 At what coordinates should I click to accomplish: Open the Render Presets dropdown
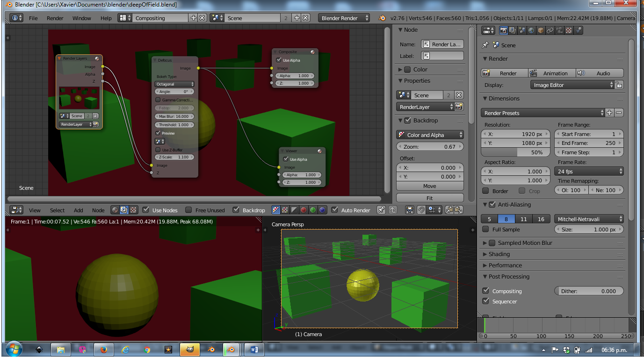(543, 113)
